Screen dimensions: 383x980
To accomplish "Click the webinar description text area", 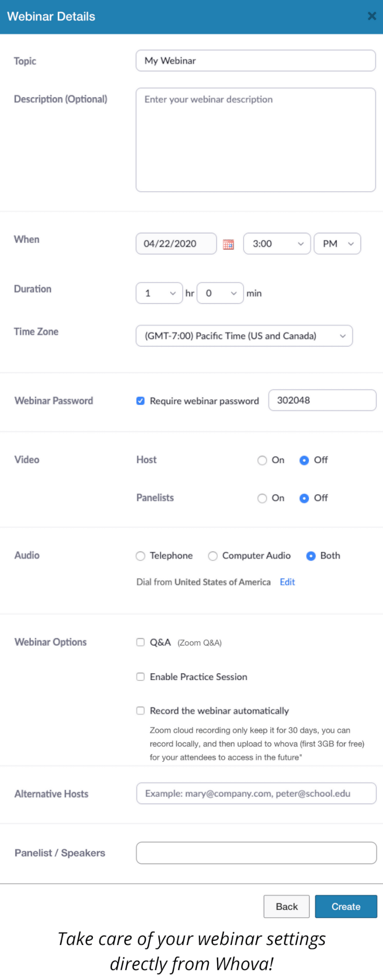I will tap(256, 140).
